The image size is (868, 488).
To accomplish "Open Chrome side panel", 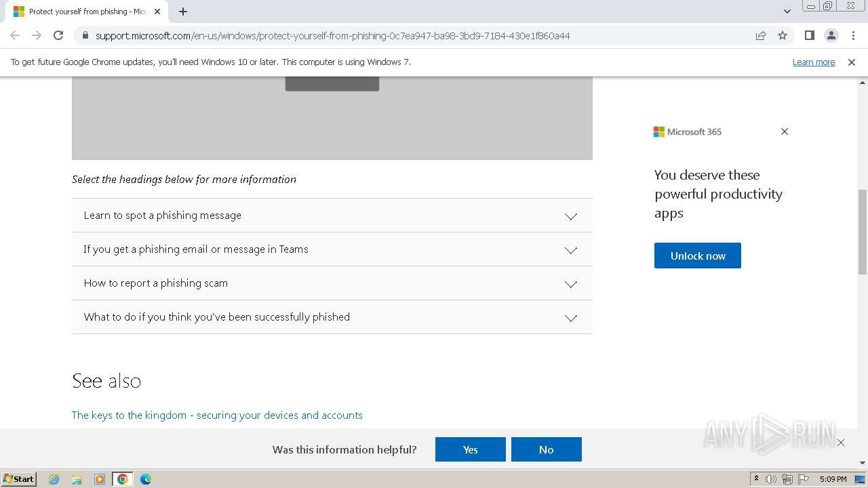I will [809, 35].
